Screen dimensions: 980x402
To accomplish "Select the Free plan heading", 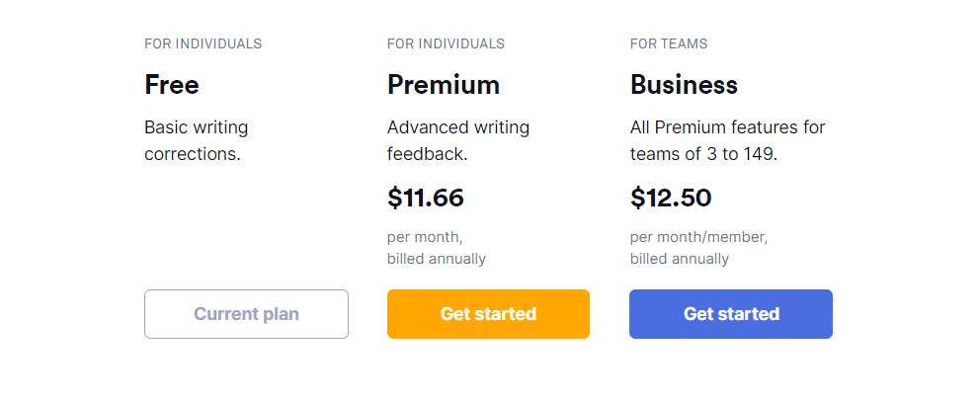I will point(172,84).
